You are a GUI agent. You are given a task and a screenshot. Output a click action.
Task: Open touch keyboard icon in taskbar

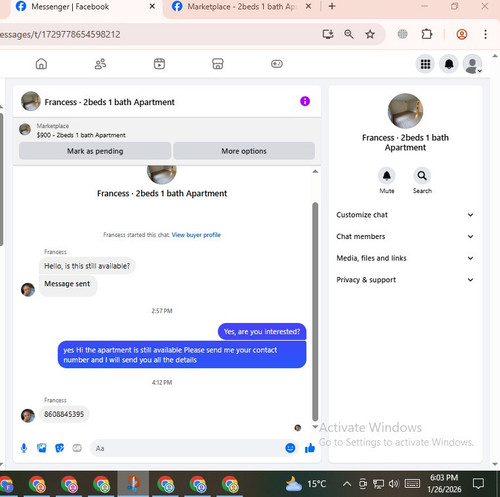point(412,483)
